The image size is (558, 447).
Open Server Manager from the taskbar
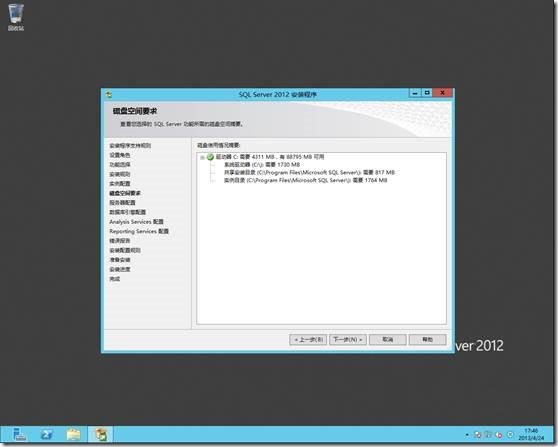(19, 435)
